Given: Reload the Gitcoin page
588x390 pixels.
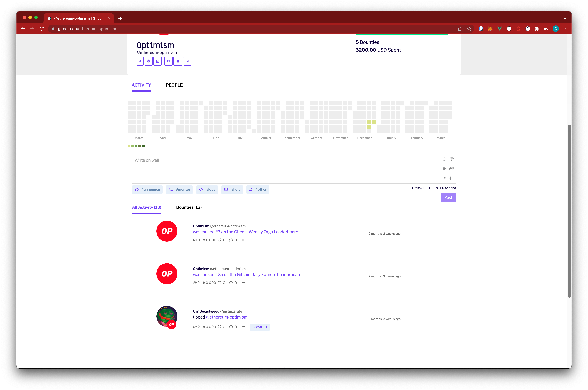Looking at the screenshot, I should pos(42,29).
